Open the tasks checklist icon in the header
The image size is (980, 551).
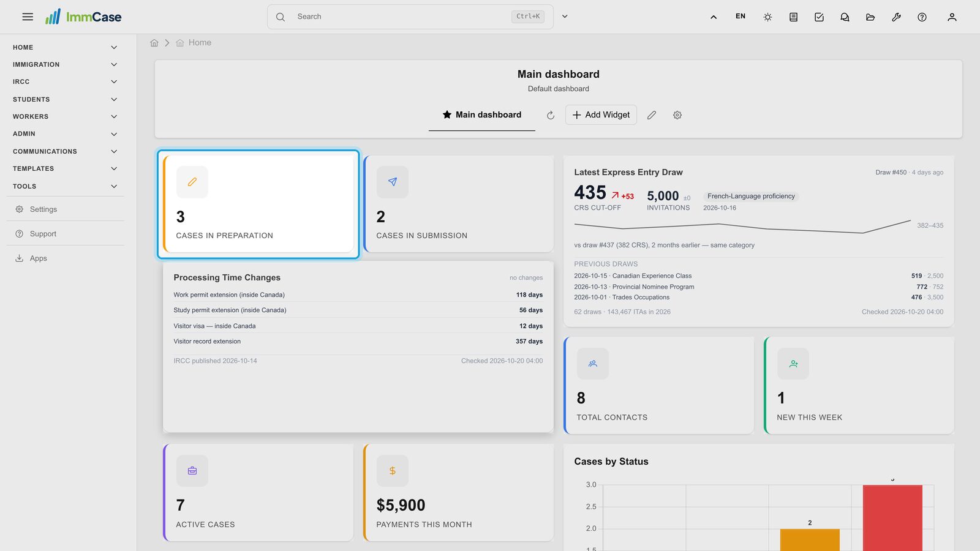[x=819, y=17]
